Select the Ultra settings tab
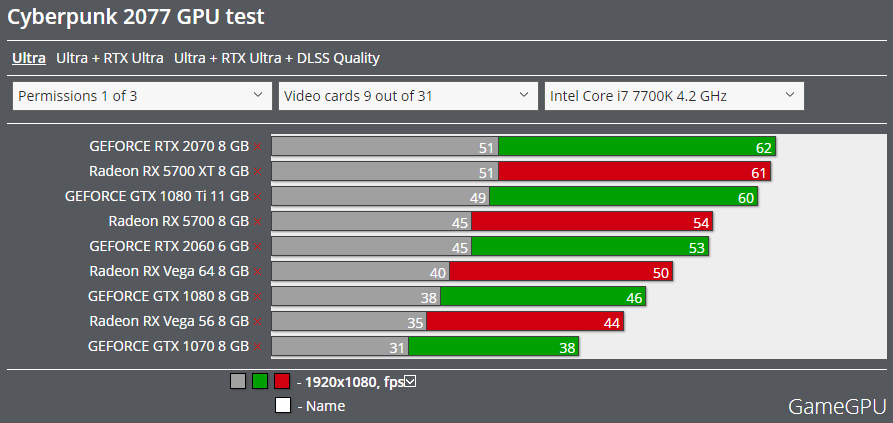 point(29,58)
